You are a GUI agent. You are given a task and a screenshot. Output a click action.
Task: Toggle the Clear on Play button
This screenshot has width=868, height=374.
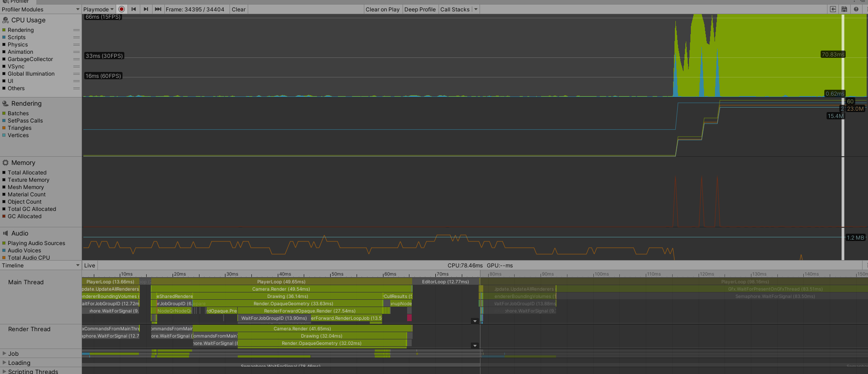(x=383, y=9)
